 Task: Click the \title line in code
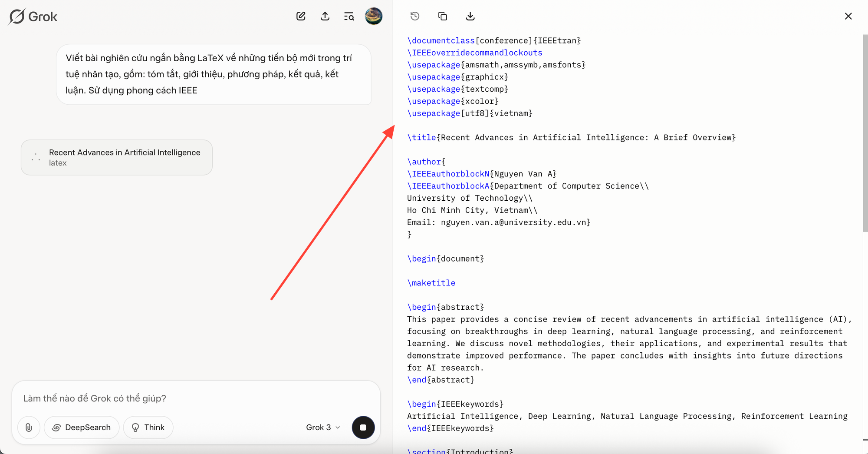point(572,138)
